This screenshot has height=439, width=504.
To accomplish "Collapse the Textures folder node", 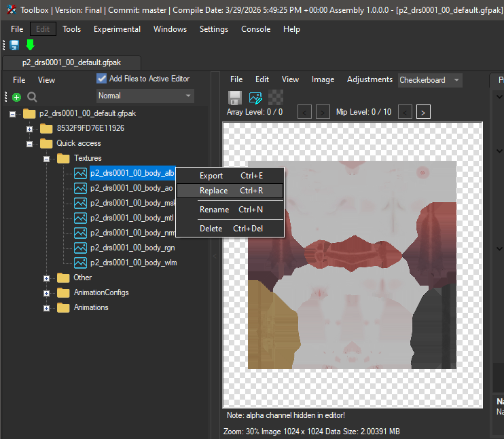I will point(47,159).
